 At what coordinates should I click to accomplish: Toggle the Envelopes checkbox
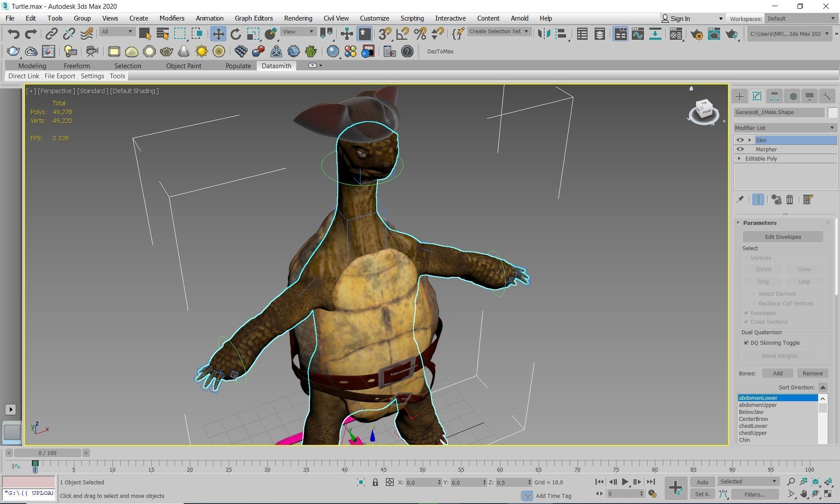tap(746, 313)
